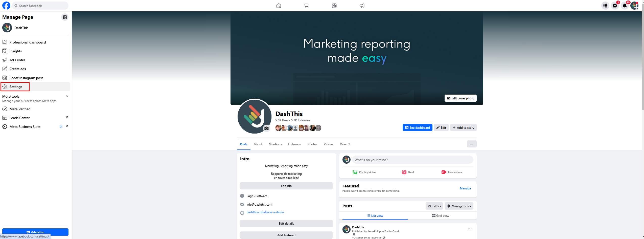Switch posts to Grid view
This screenshot has height=239, width=644.
pyautogui.click(x=441, y=216)
